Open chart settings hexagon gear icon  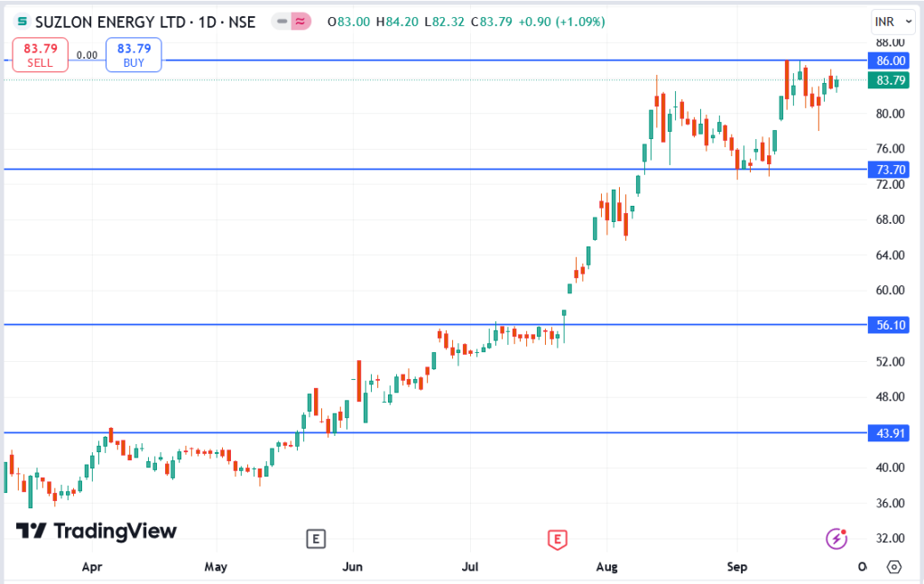894,567
